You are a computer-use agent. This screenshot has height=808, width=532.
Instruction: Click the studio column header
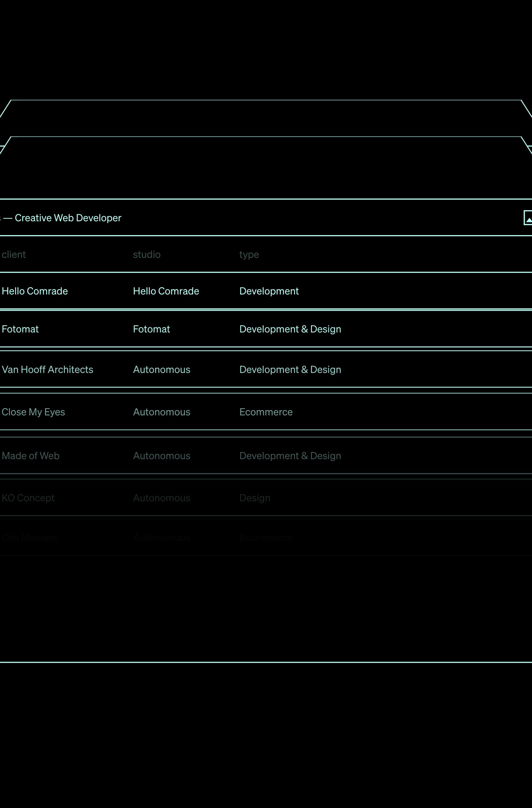147,255
